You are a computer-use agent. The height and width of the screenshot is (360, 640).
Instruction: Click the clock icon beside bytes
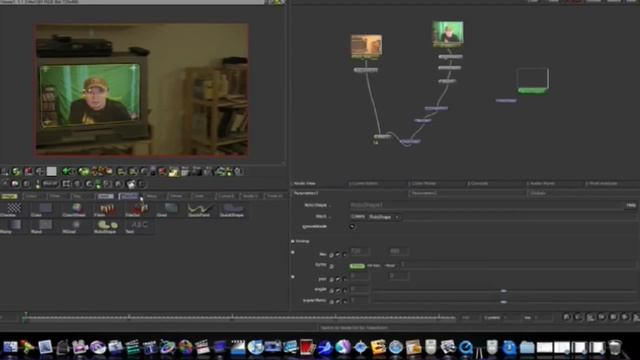coord(331,266)
